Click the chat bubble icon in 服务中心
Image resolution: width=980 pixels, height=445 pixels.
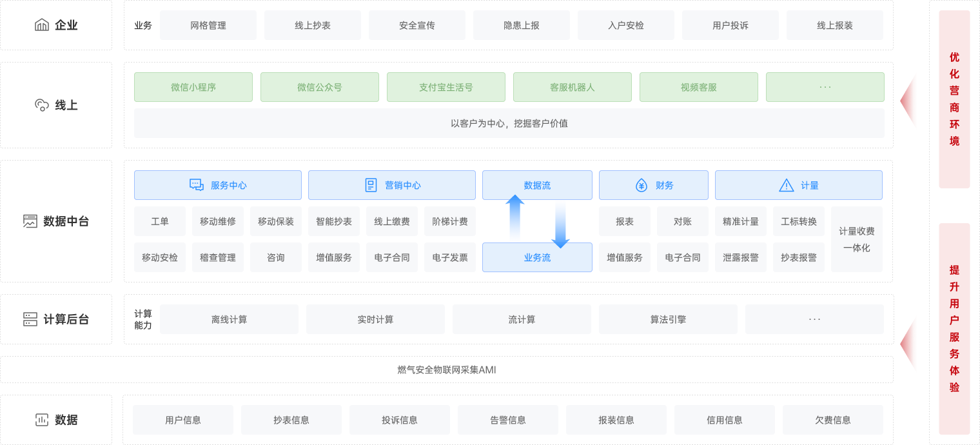(x=197, y=185)
